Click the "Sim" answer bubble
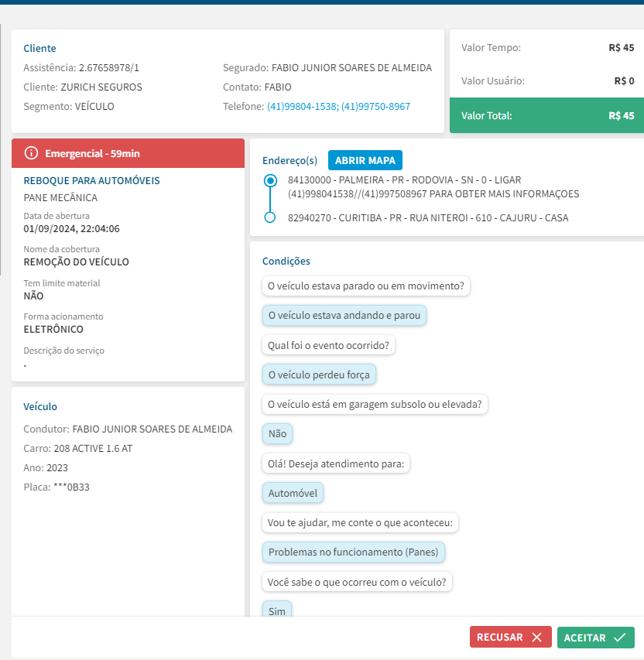The width and height of the screenshot is (644, 660). tap(277, 610)
